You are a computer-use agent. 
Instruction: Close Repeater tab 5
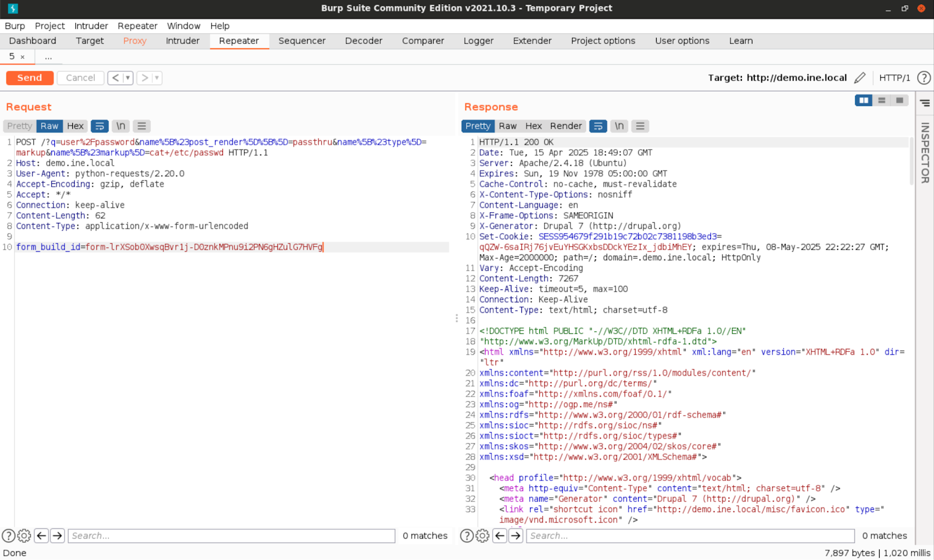(23, 57)
